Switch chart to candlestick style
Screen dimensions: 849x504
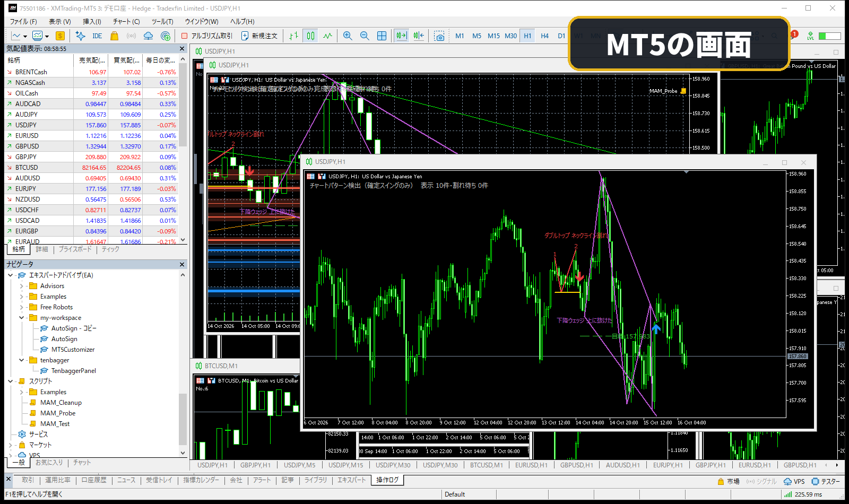(x=310, y=36)
